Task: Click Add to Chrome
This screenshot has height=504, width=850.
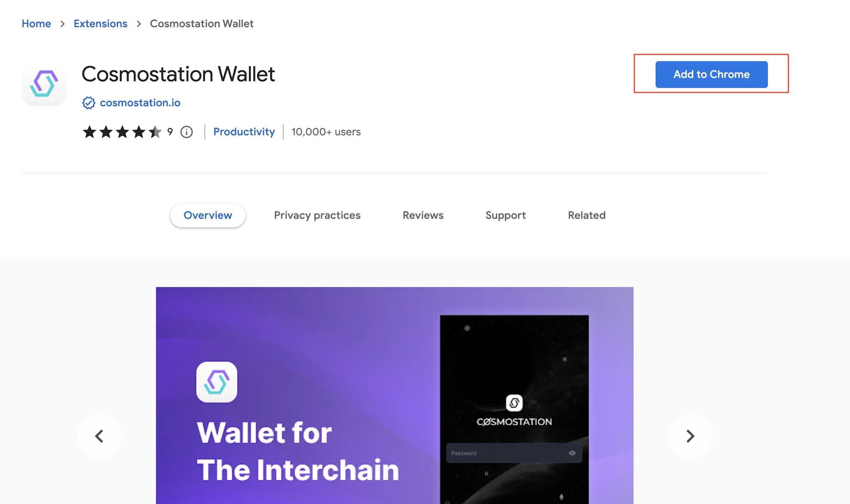Action: (x=711, y=74)
